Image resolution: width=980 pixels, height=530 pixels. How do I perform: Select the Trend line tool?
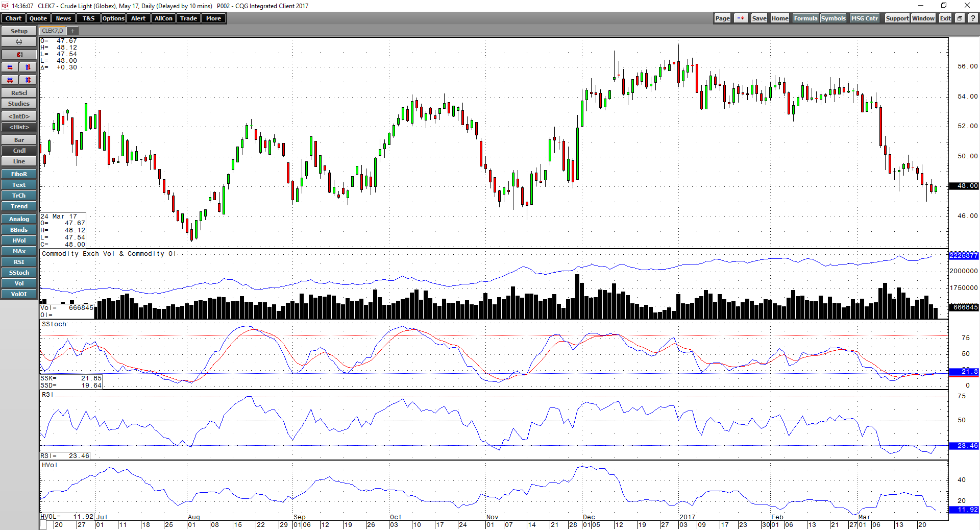click(x=19, y=206)
